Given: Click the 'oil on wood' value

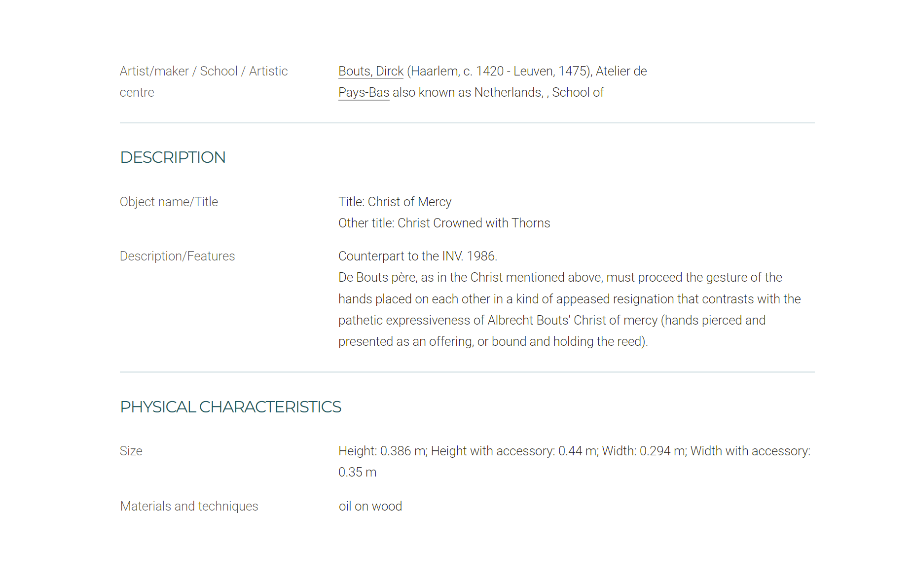Looking at the screenshot, I should (370, 506).
